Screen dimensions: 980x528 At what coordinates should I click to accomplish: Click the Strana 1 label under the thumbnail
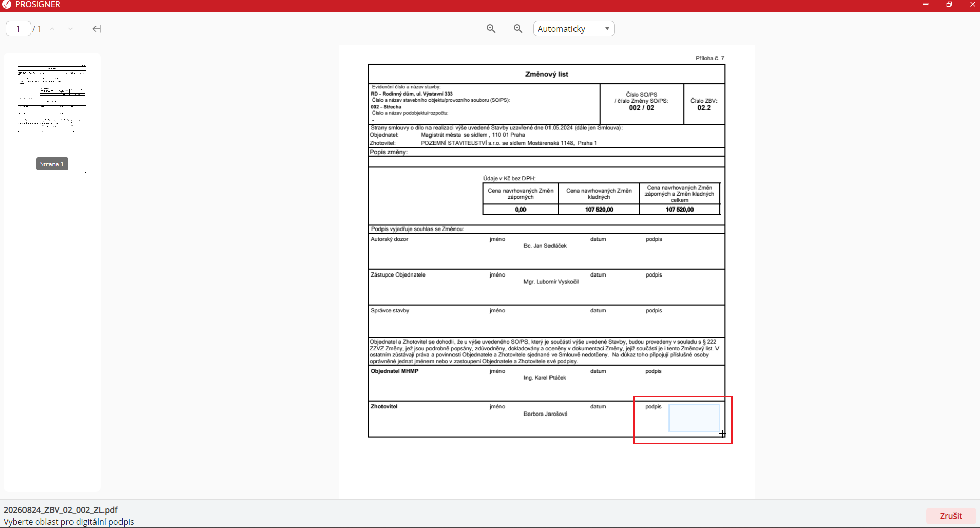[x=52, y=164]
